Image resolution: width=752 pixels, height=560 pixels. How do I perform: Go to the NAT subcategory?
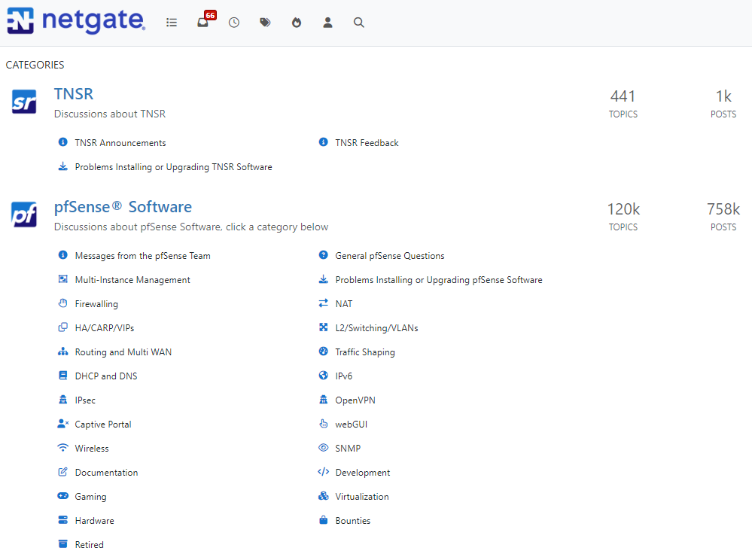[344, 304]
